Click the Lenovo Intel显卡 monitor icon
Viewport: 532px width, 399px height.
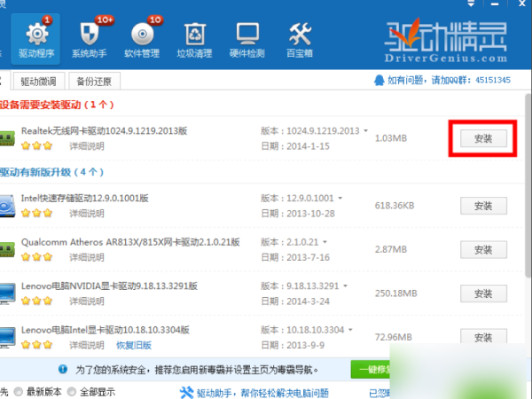(7, 337)
